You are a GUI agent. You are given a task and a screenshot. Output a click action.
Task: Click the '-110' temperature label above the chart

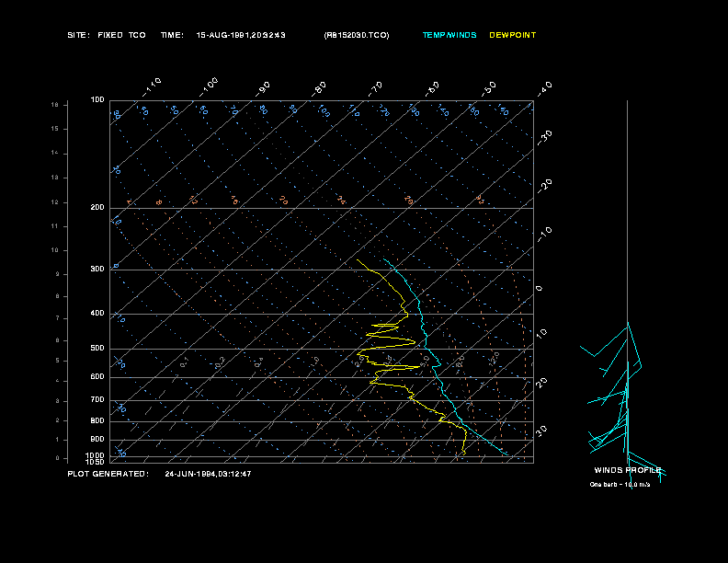[152, 87]
